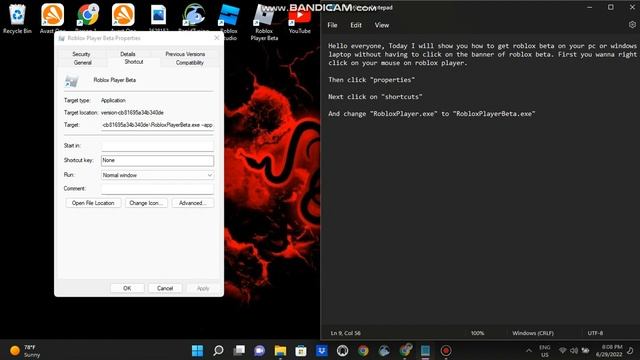Click Open File Location button

(x=93, y=203)
